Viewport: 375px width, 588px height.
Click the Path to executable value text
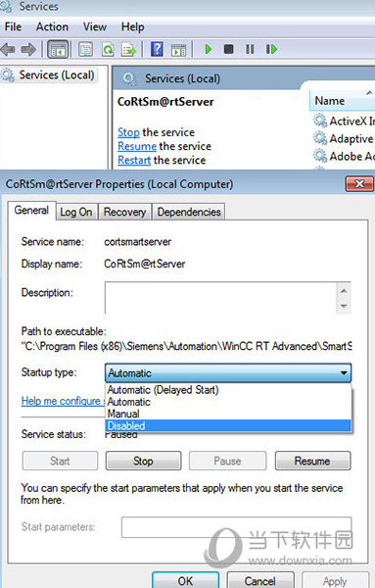point(187,346)
